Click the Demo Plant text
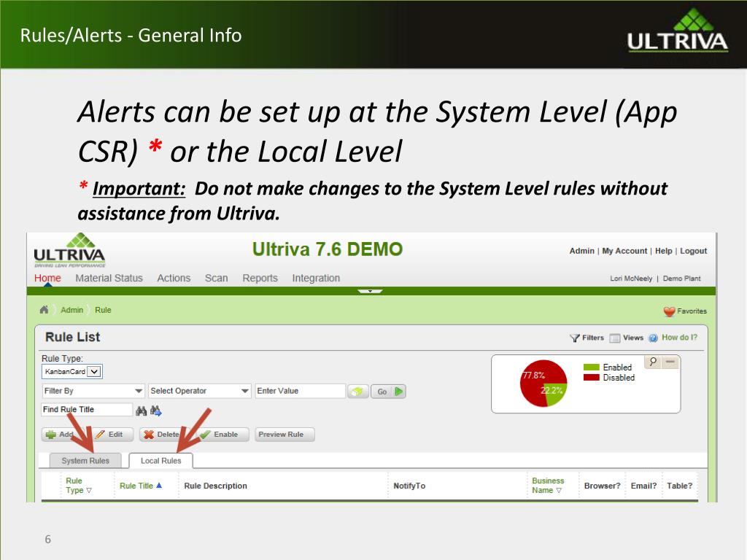Viewport: 747px width, 560px height. 682,279
